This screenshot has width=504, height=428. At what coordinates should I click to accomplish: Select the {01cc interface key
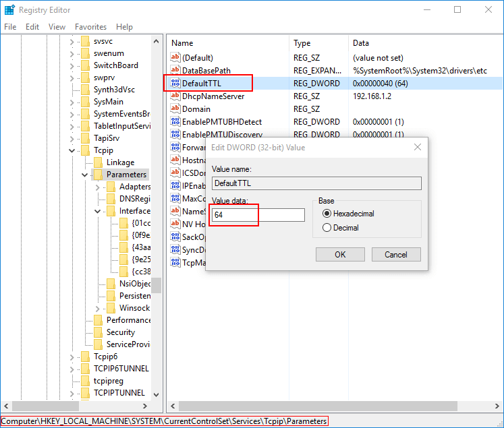click(x=141, y=223)
